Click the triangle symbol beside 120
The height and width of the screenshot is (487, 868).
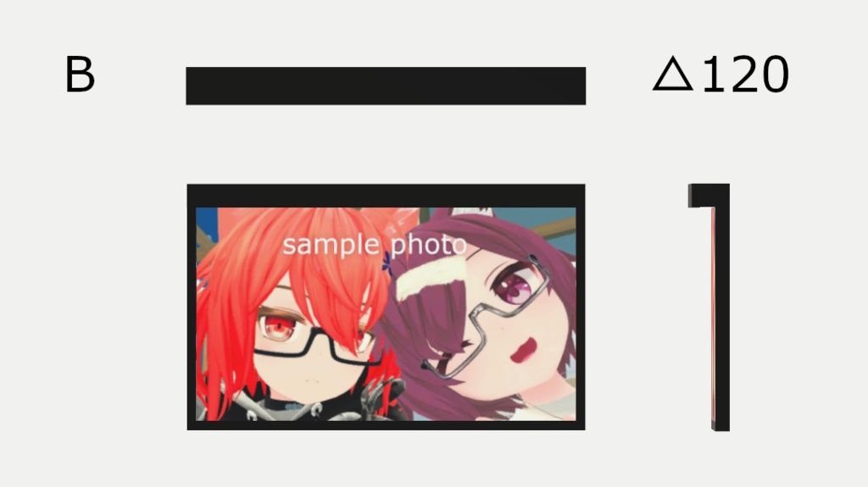pyautogui.click(x=672, y=74)
